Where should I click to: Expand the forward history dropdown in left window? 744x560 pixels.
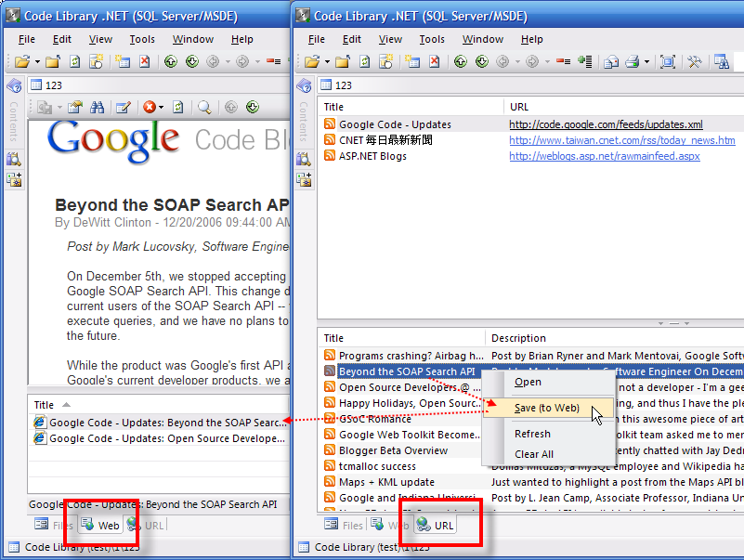click(257, 61)
